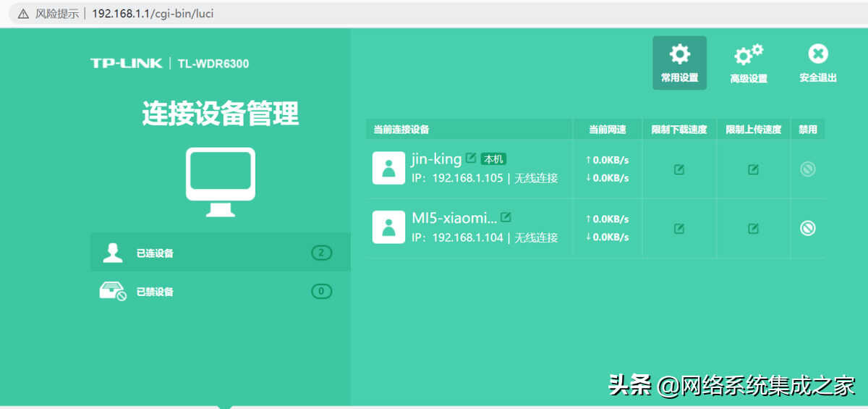Click TL-WDR6300 model text
This screenshot has height=409, width=868.
click(213, 64)
